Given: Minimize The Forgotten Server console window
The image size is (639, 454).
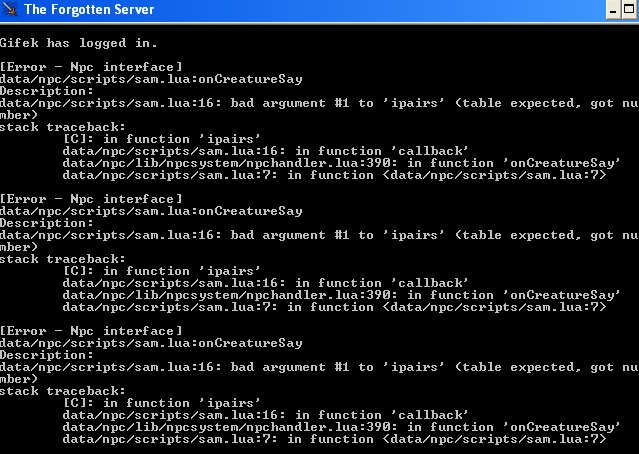Looking at the screenshot, I should [x=613, y=10].
